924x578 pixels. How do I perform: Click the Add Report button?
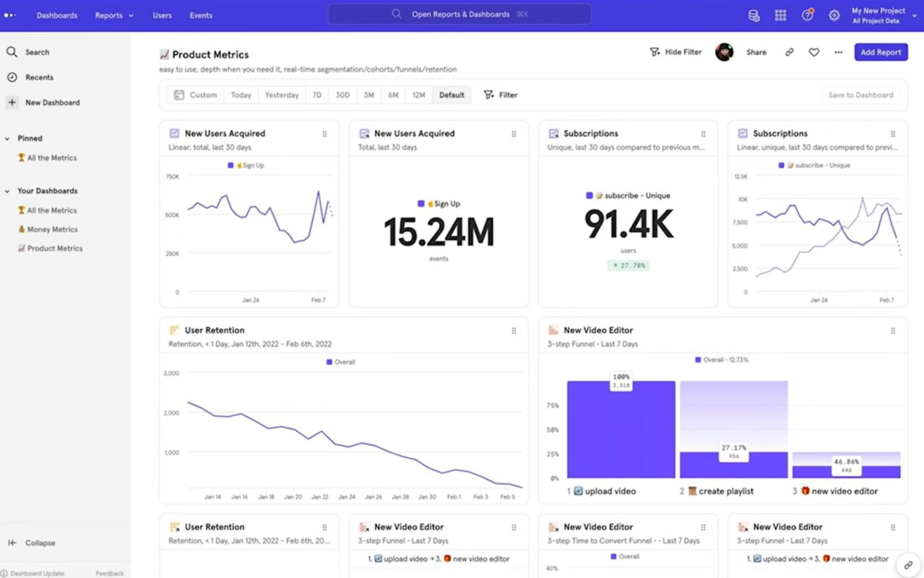pyautogui.click(x=881, y=52)
